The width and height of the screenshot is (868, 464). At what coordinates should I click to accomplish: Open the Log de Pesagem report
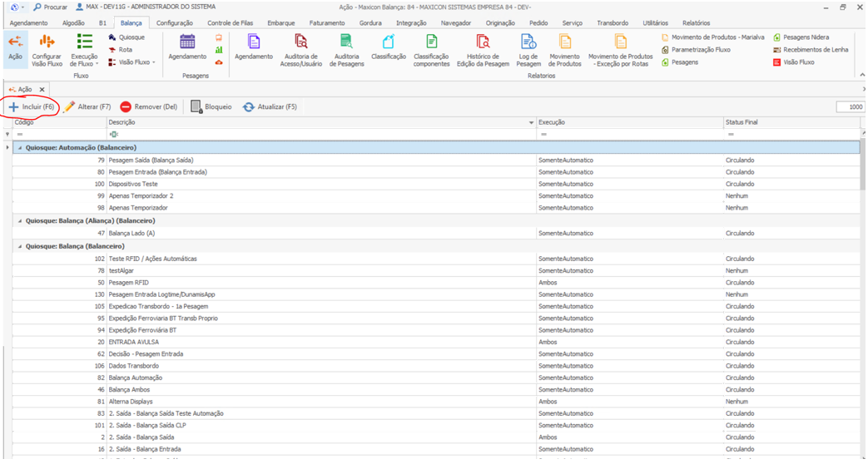pos(528,50)
